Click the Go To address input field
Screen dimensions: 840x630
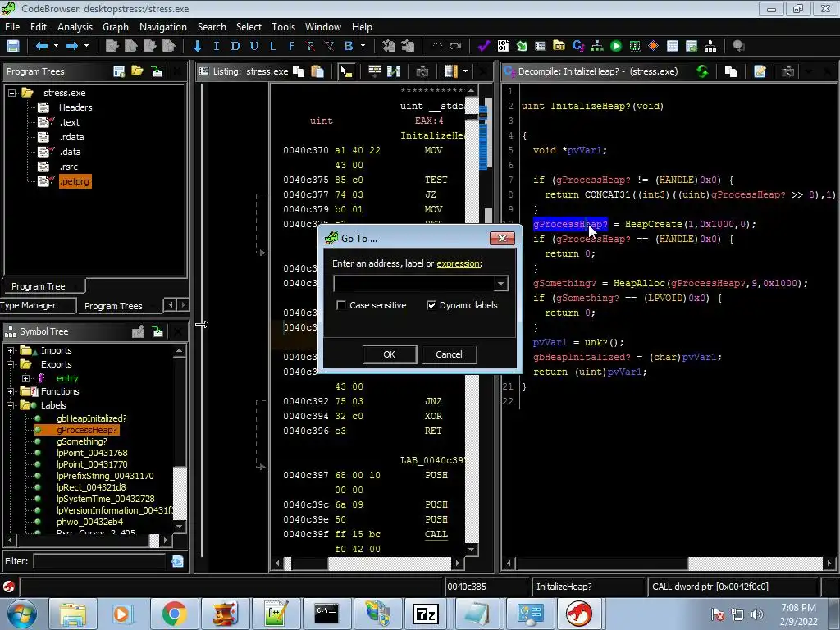pos(414,283)
